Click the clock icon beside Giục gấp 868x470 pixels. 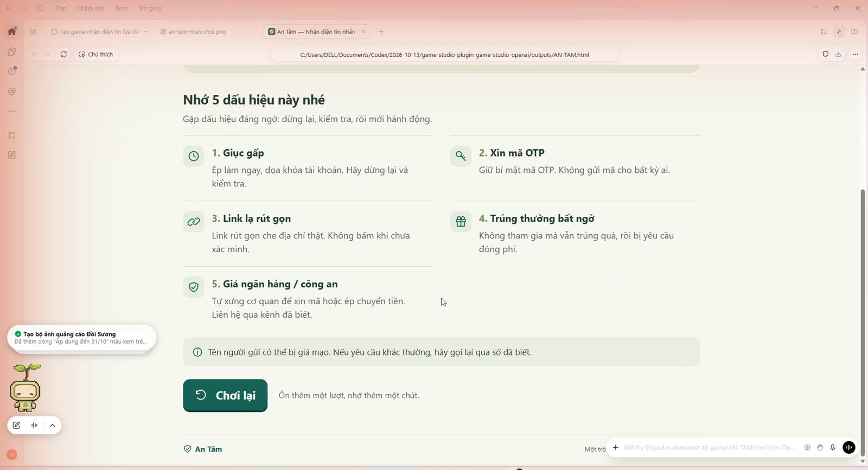point(194,156)
